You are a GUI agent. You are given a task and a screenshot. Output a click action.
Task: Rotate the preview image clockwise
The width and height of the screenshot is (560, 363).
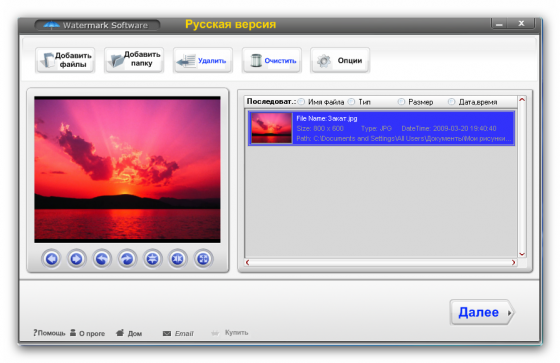(127, 259)
